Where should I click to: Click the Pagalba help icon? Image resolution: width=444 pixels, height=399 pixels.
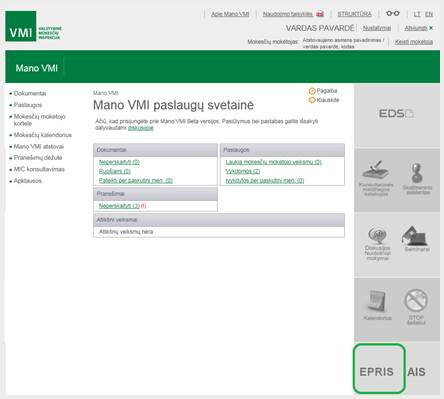click(x=312, y=91)
